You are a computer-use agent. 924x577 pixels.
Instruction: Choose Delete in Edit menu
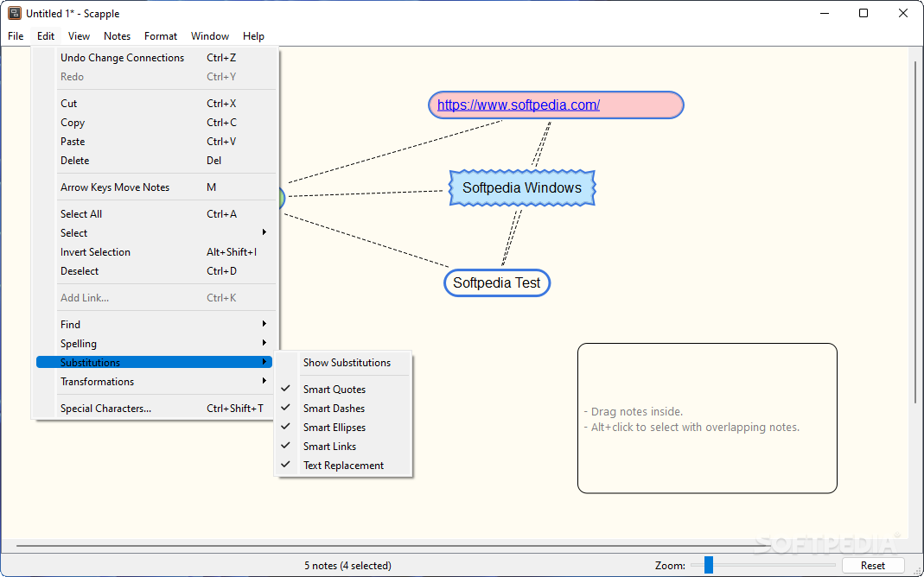[155, 160]
